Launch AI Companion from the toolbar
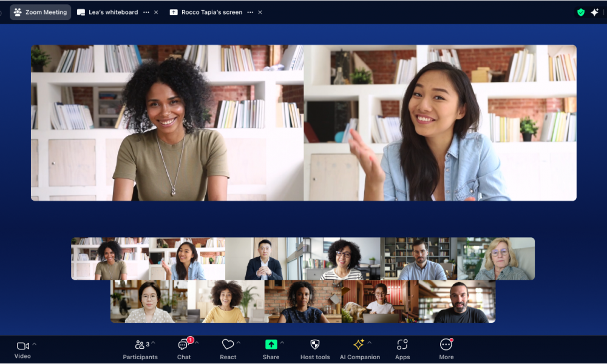Screen dimensions: 607x364 click(359, 345)
